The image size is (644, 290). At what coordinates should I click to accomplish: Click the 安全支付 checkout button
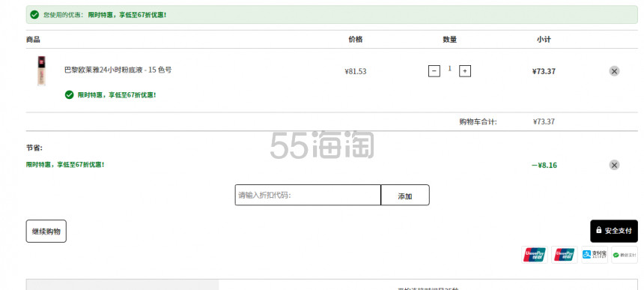coord(614,232)
